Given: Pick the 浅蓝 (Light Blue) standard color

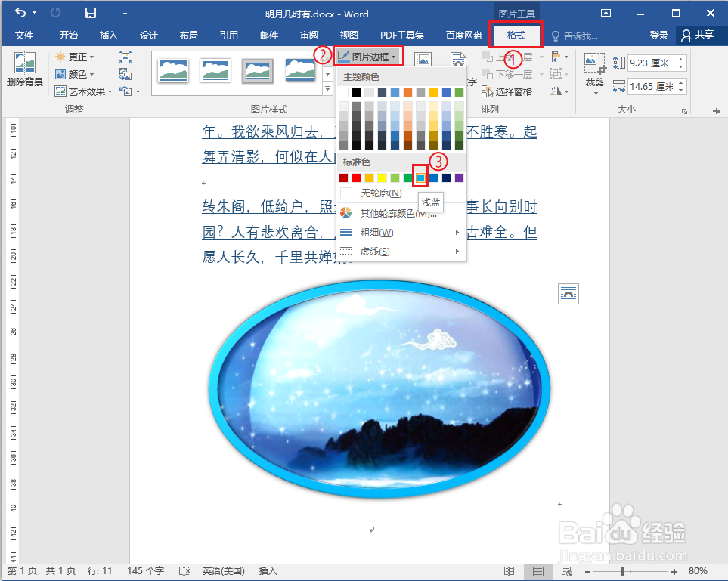Looking at the screenshot, I should point(420,177).
